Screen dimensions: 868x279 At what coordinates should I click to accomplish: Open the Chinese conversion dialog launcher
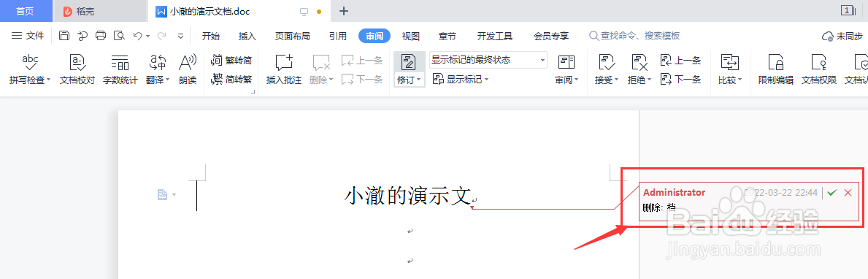click(x=253, y=92)
